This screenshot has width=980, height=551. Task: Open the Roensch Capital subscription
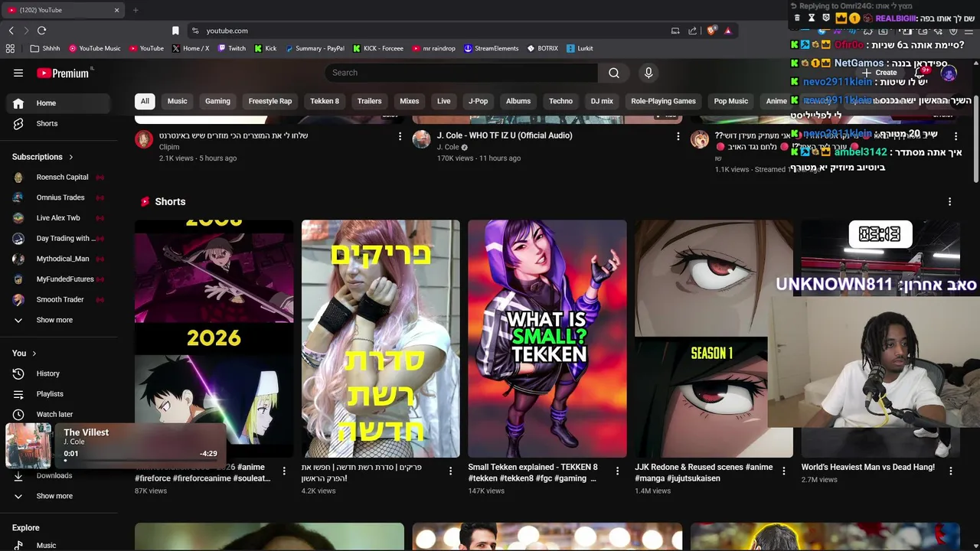(60, 177)
